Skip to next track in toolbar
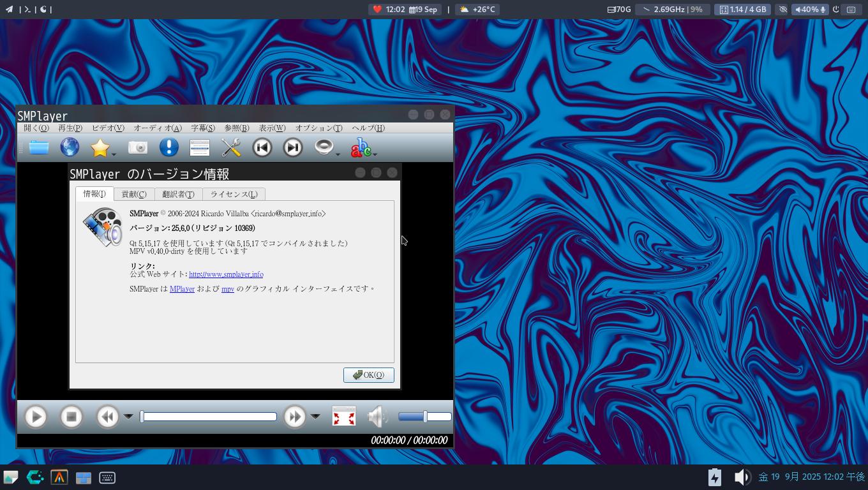Image resolution: width=868 pixels, height=490 pixels. point(292,147)
